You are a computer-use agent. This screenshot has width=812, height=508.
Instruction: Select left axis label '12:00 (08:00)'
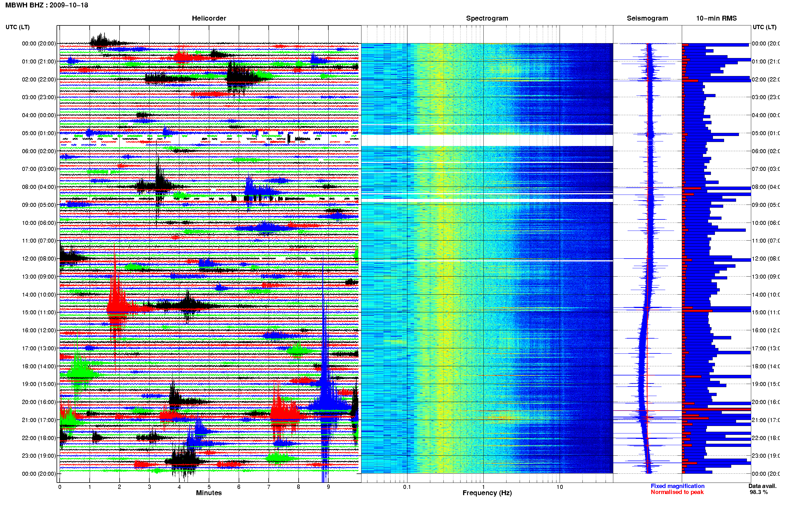point(39,259)
